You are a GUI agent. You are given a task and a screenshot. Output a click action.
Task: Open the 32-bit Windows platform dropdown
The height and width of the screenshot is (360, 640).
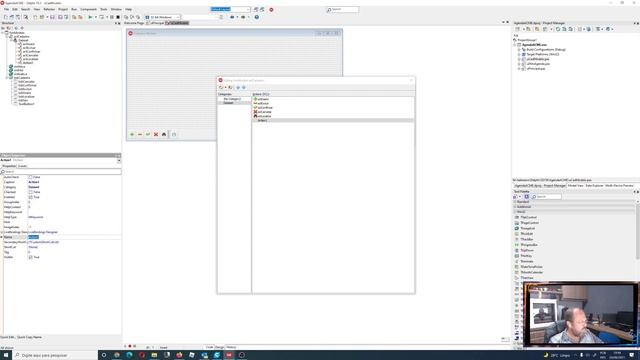click(x=178, y=17)
